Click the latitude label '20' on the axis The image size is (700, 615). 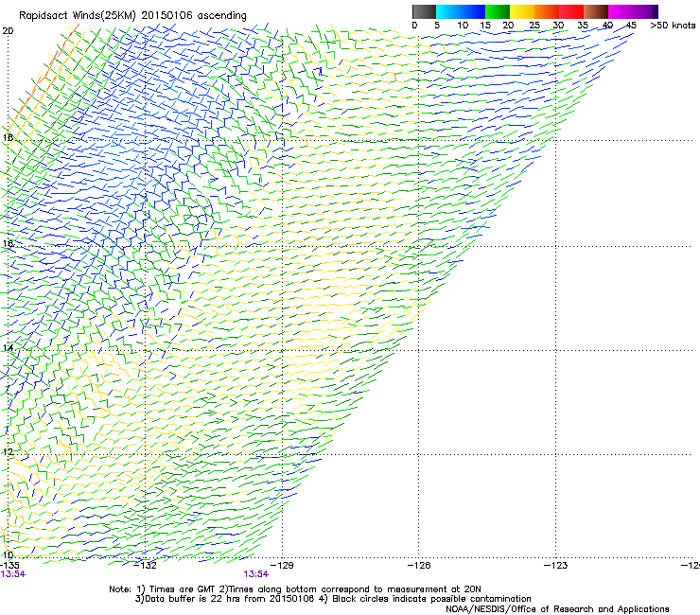[8, 31]
